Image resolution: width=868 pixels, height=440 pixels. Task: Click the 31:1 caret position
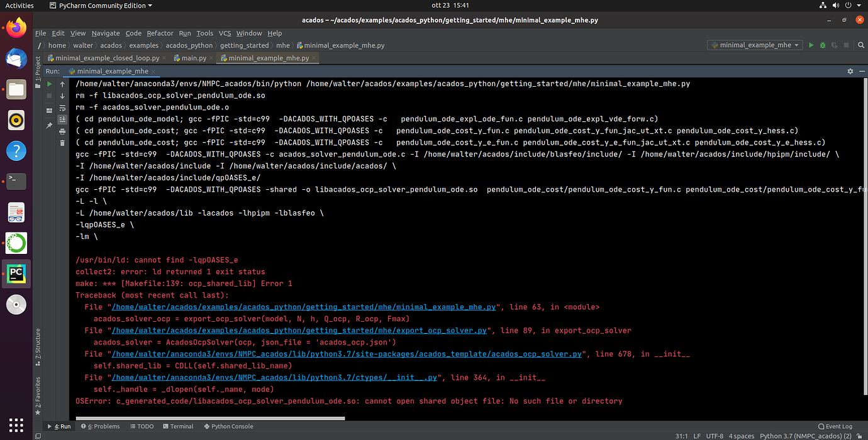(681, 436)
